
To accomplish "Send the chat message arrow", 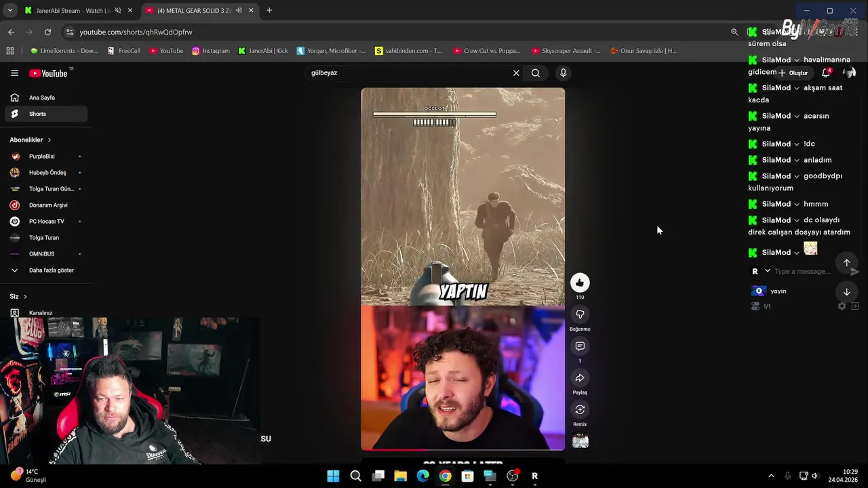I will coord(854,271).
